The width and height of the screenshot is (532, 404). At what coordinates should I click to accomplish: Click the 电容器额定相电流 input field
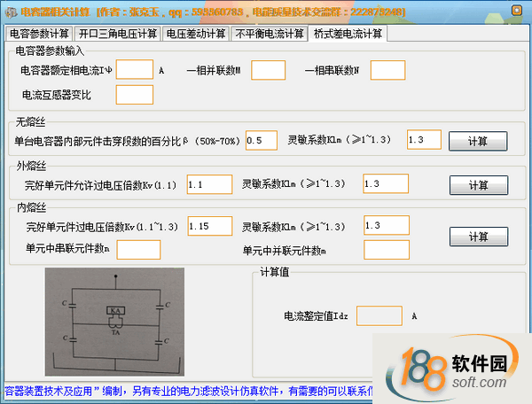pos(135,69)
